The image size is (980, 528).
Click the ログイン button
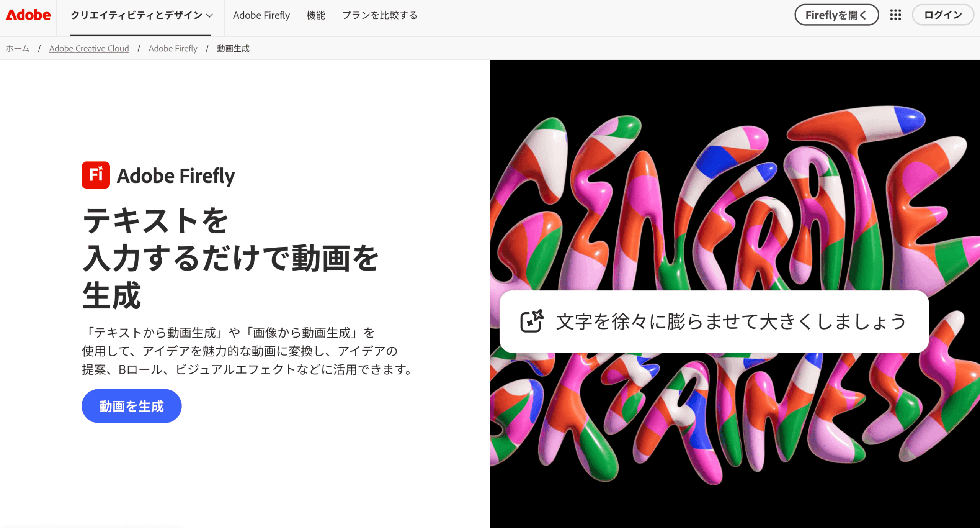tap(943, 15)
